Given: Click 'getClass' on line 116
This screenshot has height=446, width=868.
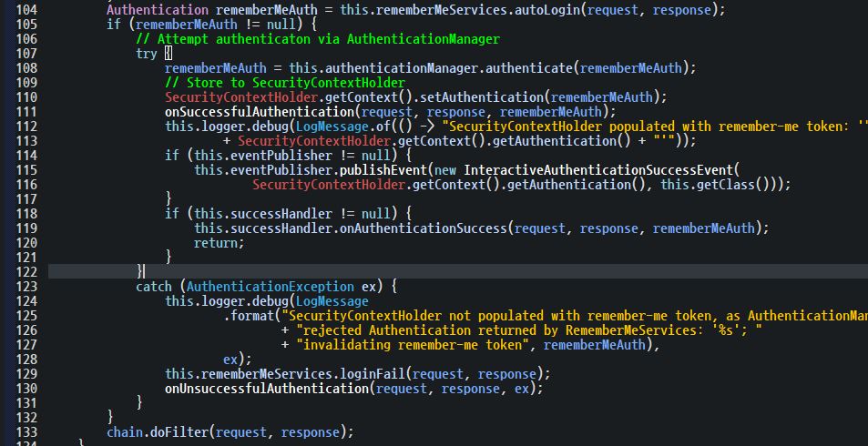Looking at the screenshot, I should click(725, 185).
